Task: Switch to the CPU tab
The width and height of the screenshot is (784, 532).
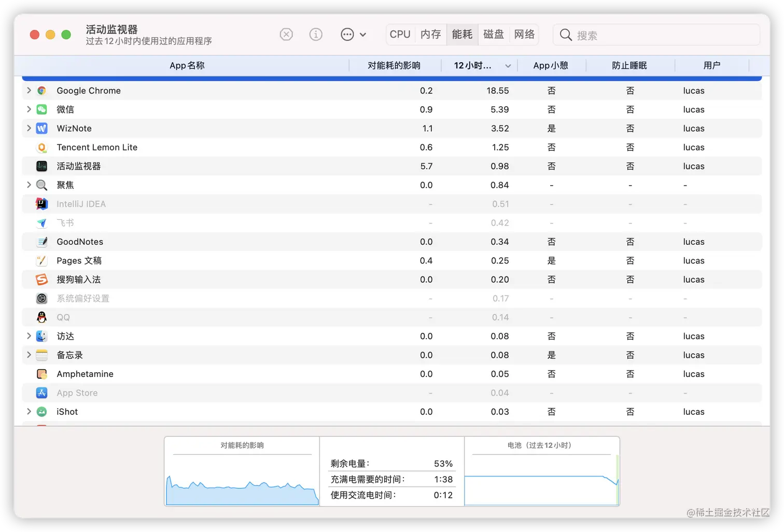Action: pos(400,34)
